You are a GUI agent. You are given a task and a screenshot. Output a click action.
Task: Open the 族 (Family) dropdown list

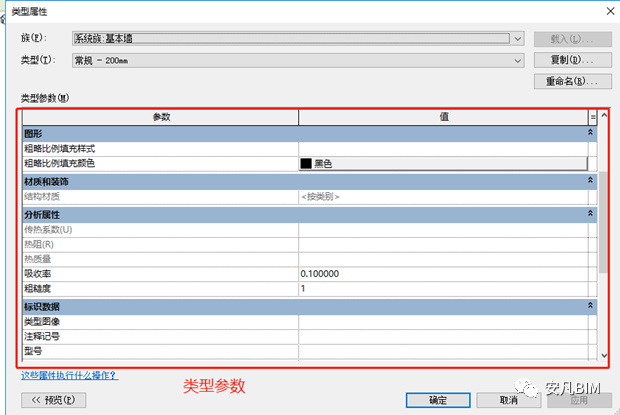coord(517,39)
